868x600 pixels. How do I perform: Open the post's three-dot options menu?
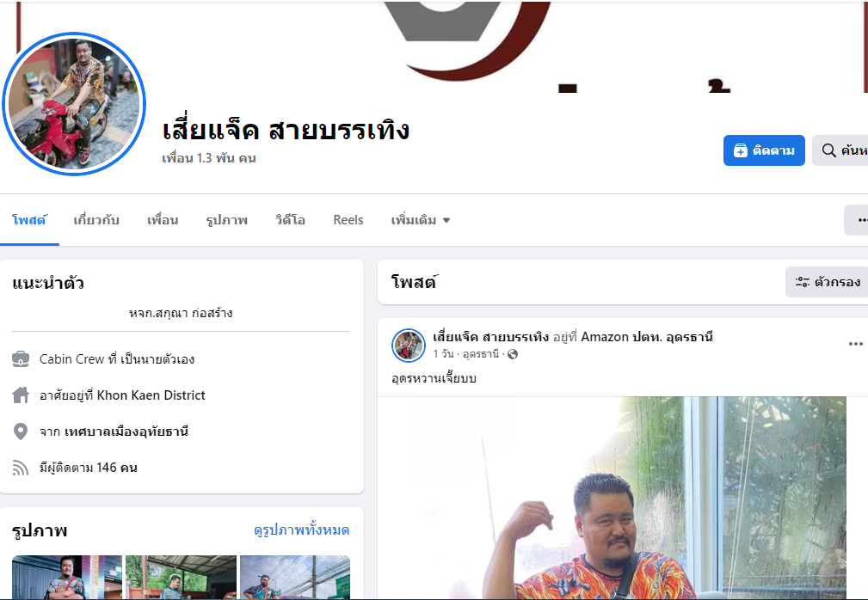coord(855,344)
